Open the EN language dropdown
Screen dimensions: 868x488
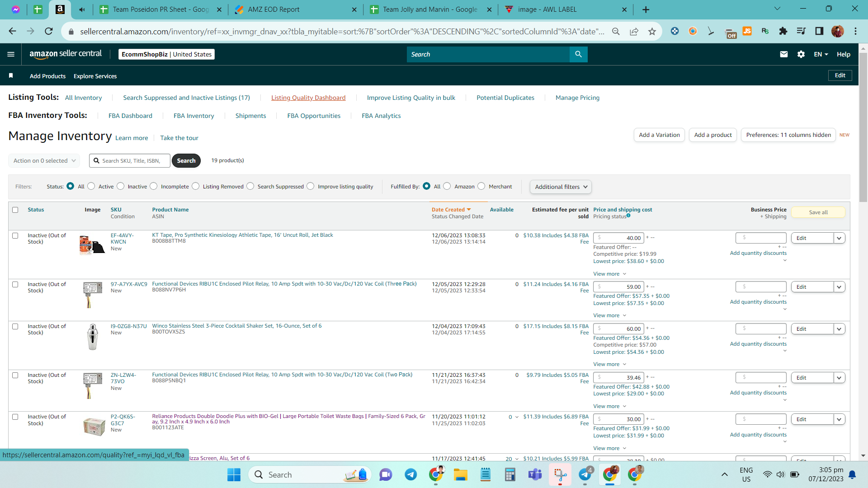(821, 54)
